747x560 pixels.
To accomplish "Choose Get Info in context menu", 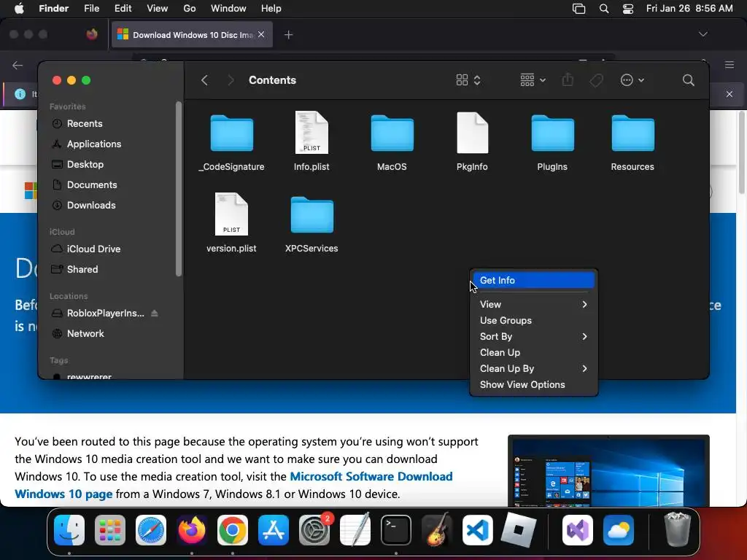I will [x=533, y=281].
